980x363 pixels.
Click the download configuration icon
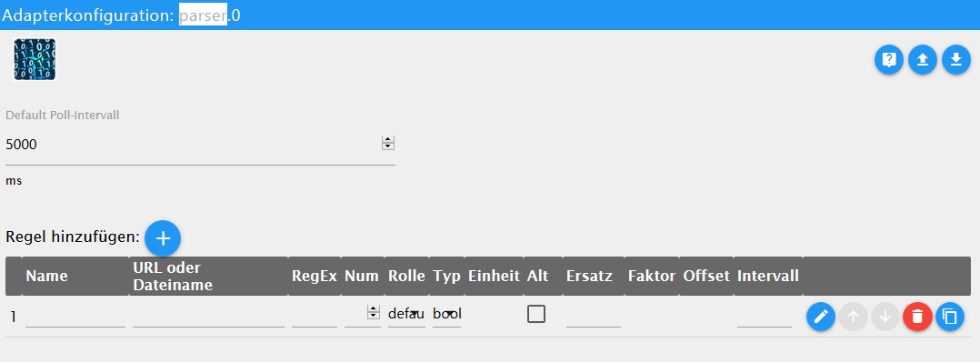[956, 60]
